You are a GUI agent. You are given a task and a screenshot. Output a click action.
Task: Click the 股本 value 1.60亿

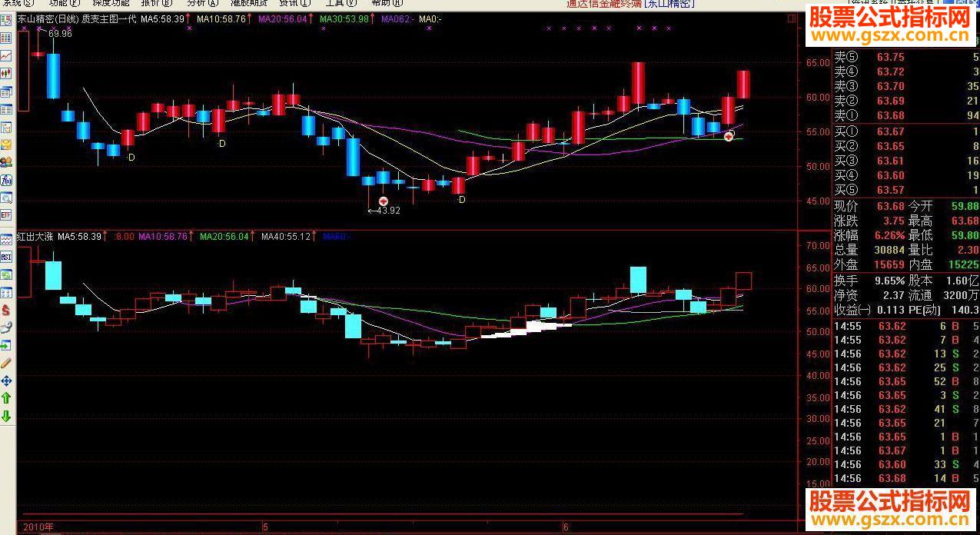click(962, 281)
